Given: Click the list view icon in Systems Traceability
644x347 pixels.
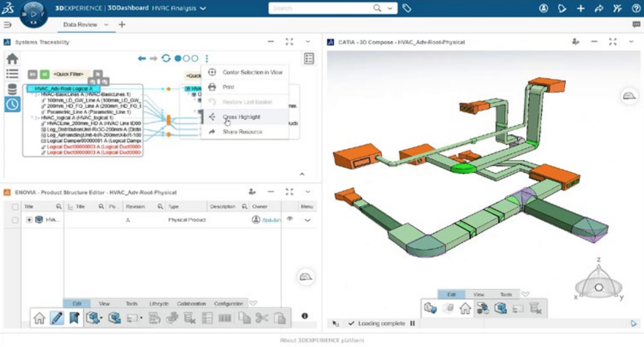Looking at the screenshot, I should (x=11, y=73).
